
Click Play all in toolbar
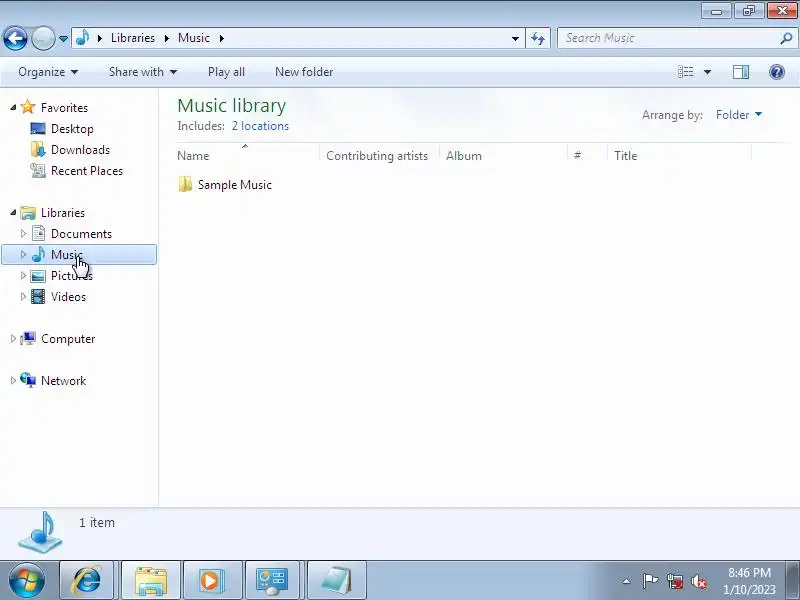[226, 72]
